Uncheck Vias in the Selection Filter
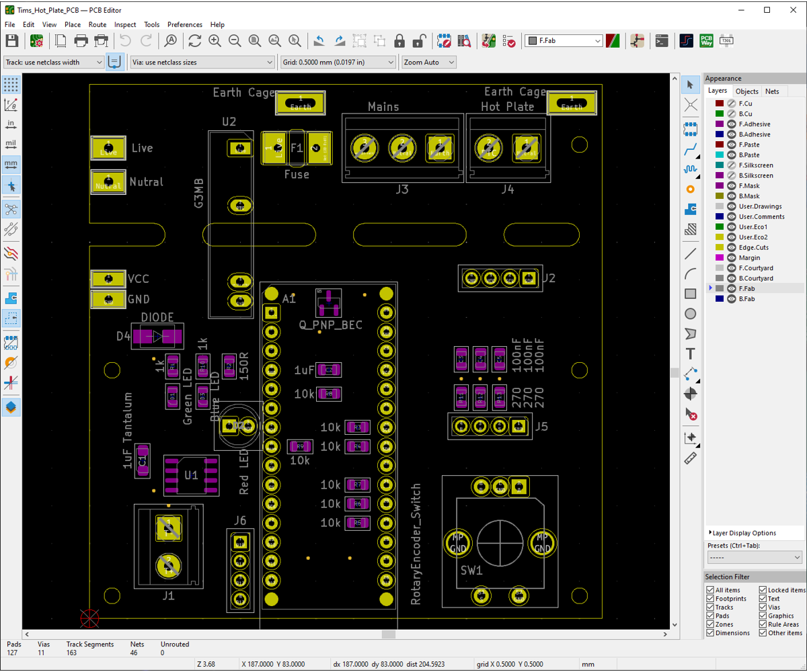This screenshot has height=672, width=807. pos(763,607)
